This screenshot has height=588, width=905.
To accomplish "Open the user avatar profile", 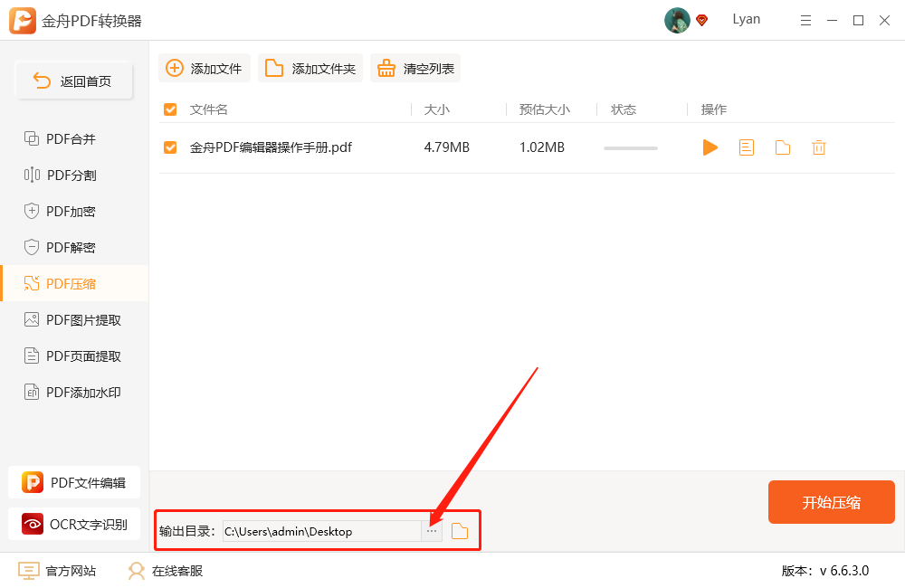I will 677,20.
